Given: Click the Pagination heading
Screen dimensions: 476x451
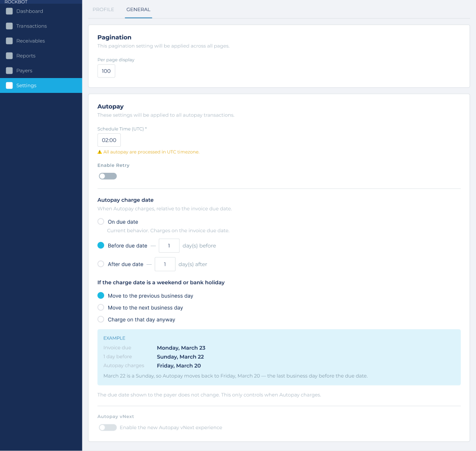Looking at the screenshot, I should coord(114,37).
